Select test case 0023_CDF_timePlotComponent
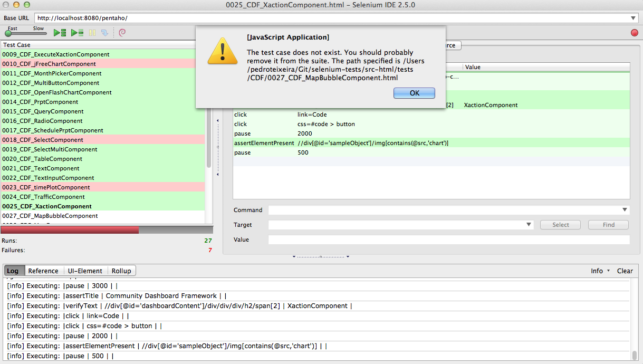 103,187
